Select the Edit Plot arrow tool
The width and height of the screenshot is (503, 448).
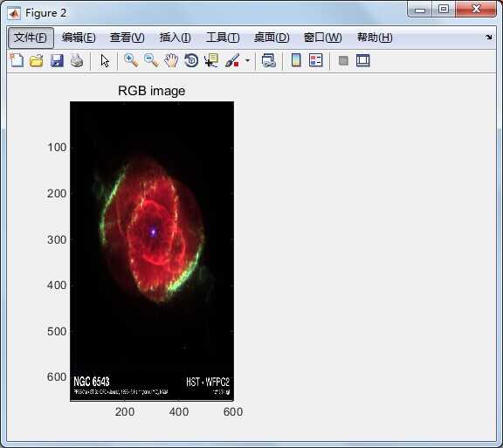click(x=105, y=60)
